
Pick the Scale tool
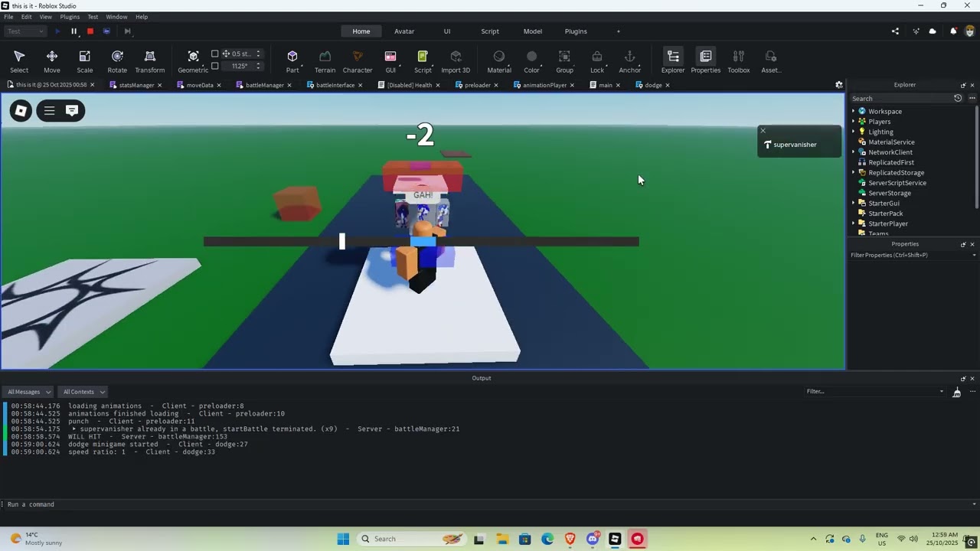click(x=85, y=61)
